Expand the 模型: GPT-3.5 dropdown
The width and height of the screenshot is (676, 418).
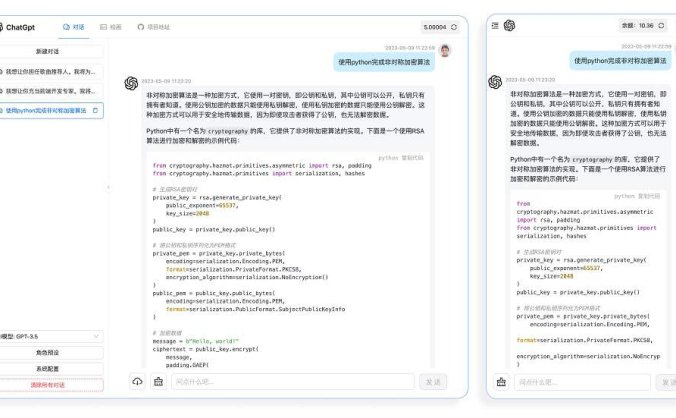(51, 337)
